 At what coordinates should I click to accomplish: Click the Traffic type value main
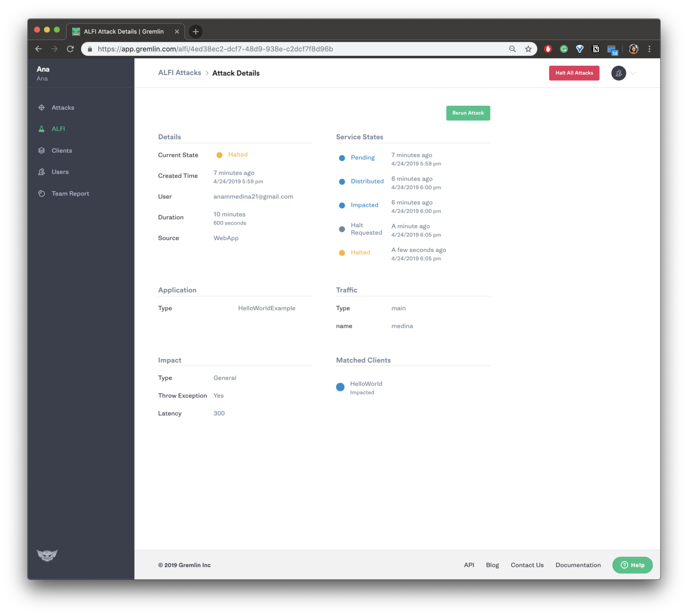(398, 308)
